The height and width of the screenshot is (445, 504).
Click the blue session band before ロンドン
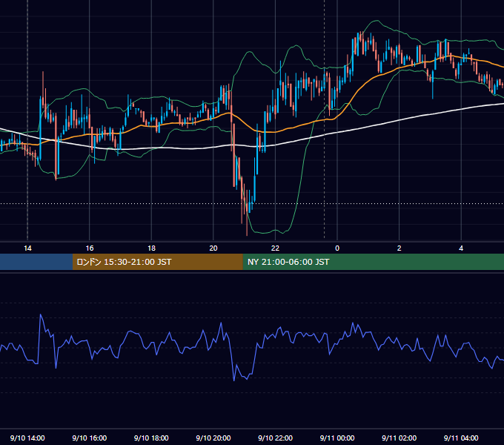click(x=36, y=262)
